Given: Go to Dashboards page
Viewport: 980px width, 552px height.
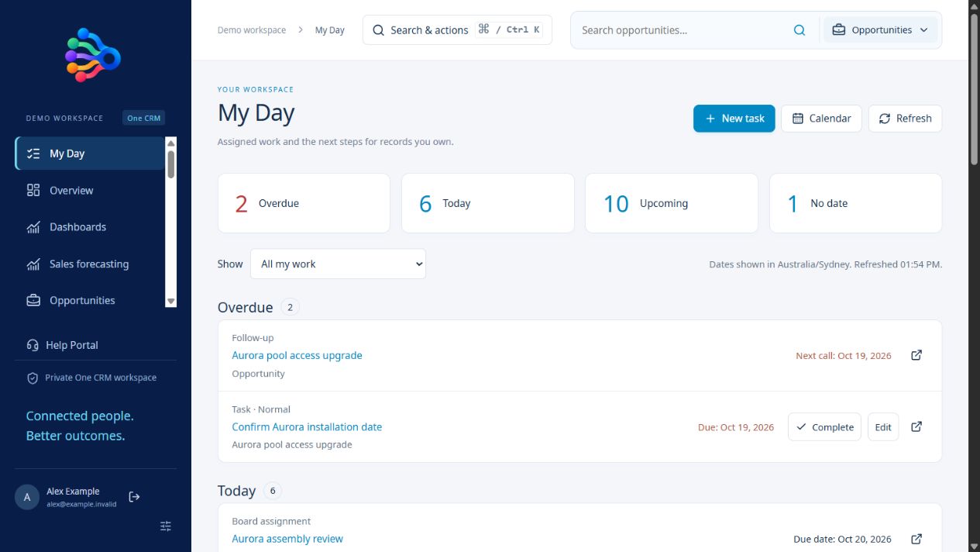Looking at the screenshot, I should [x=90, y=227].
